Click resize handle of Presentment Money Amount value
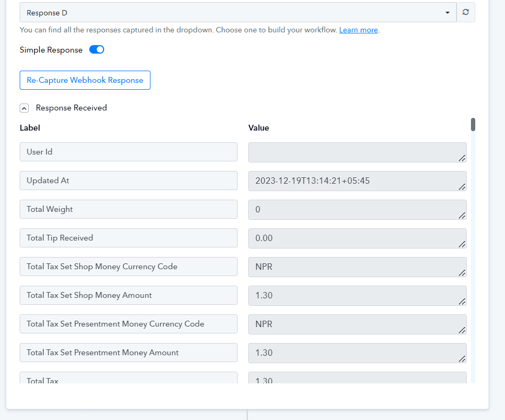505x420 pixels. [x=462, y=358]
